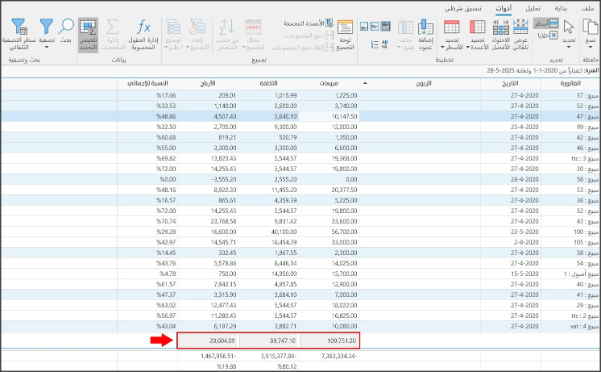
Task: Click the AB text layout small icon
Action: click(385, 44)
